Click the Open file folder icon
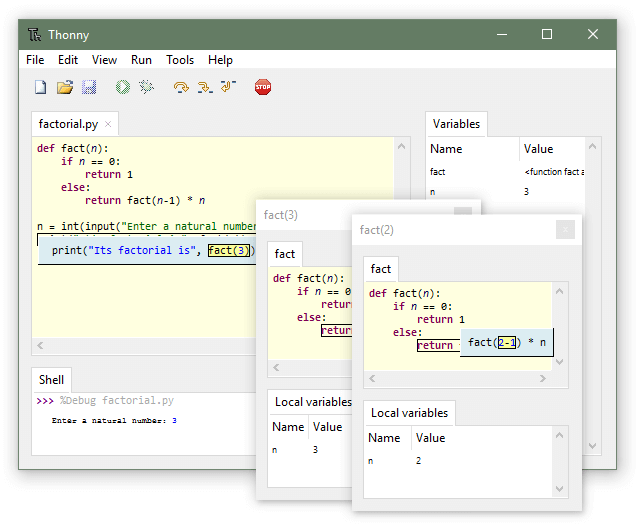The height and width of the screenshot is (525, 637). coord(65,88)
